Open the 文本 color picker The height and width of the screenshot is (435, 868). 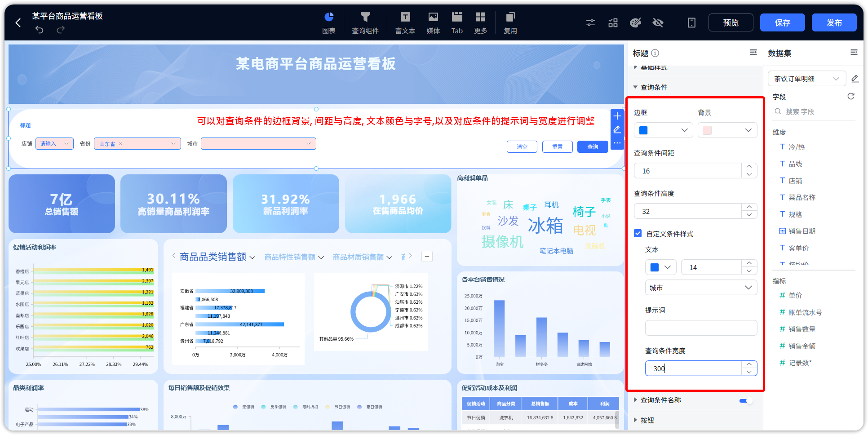point(660,267)
